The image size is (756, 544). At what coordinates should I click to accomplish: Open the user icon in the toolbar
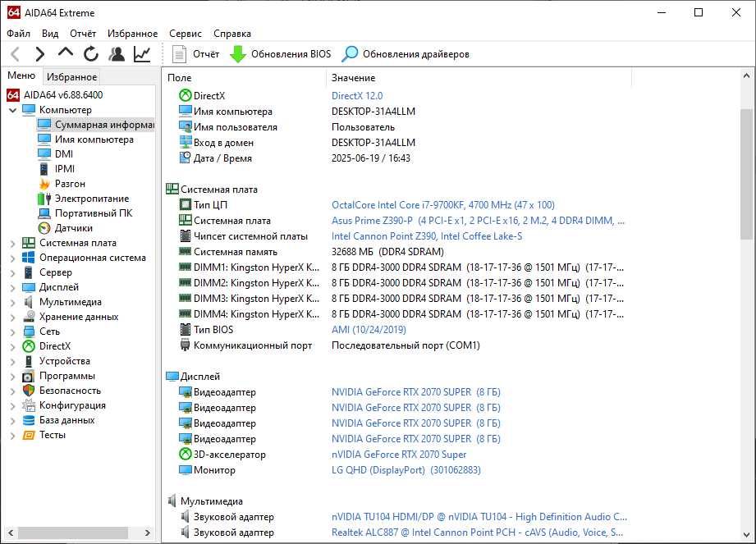pos(117,54)
